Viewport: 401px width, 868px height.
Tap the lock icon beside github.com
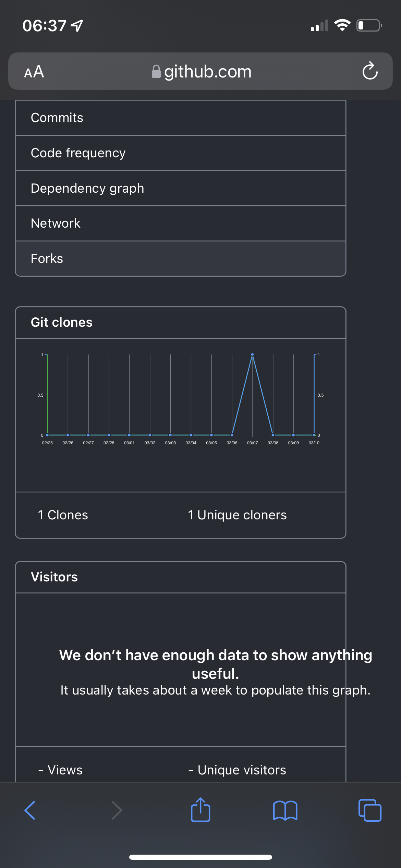click(x=156, y=72)
